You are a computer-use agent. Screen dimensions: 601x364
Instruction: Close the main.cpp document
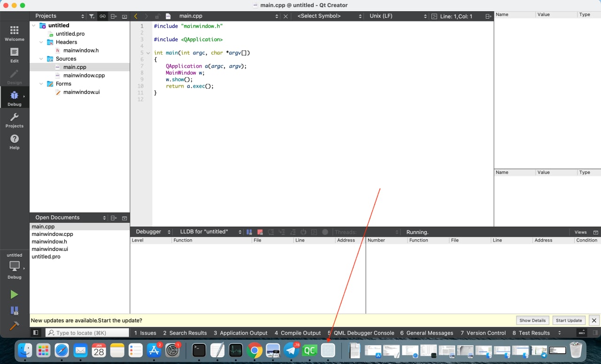pyautogui.click(x=285, y=16)
